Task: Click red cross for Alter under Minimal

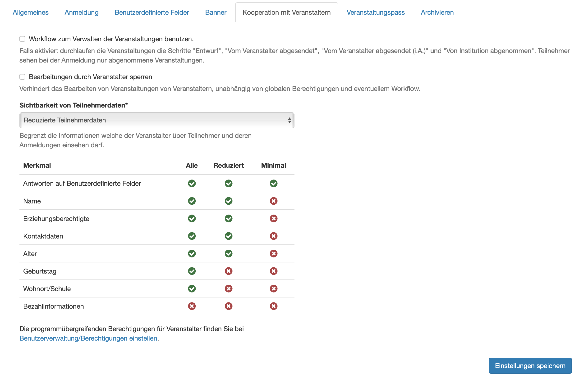Action: 273,254
